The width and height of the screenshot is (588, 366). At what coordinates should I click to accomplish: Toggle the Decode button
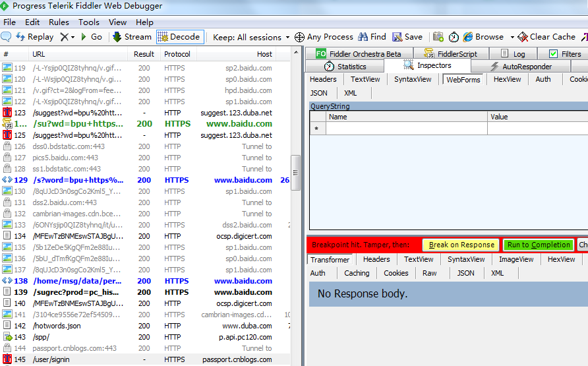pos(180,37)
